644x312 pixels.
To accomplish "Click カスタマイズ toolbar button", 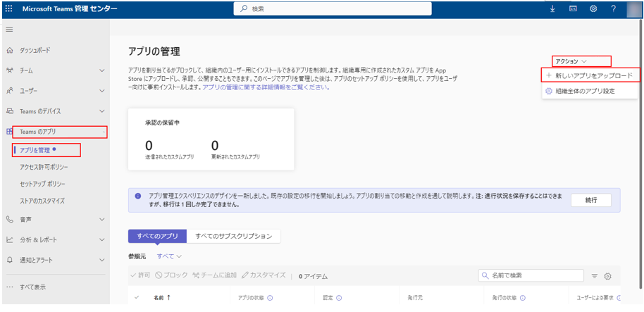I will point(264,275).
